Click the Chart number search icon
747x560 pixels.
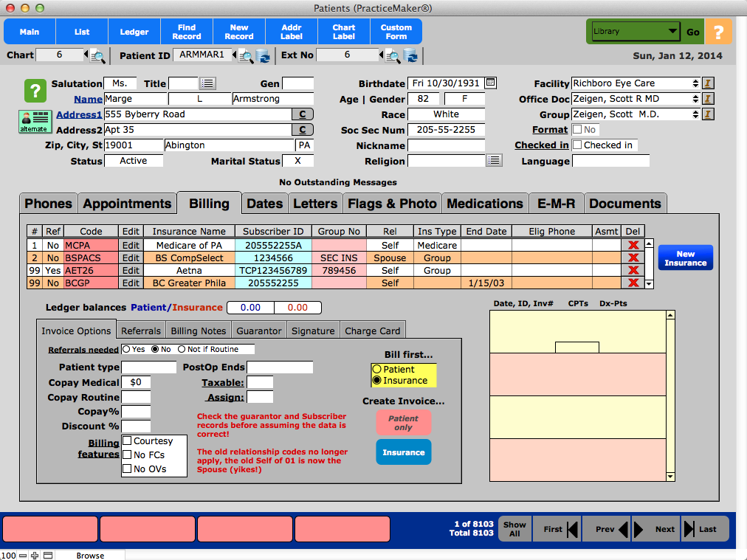(97, 56)
